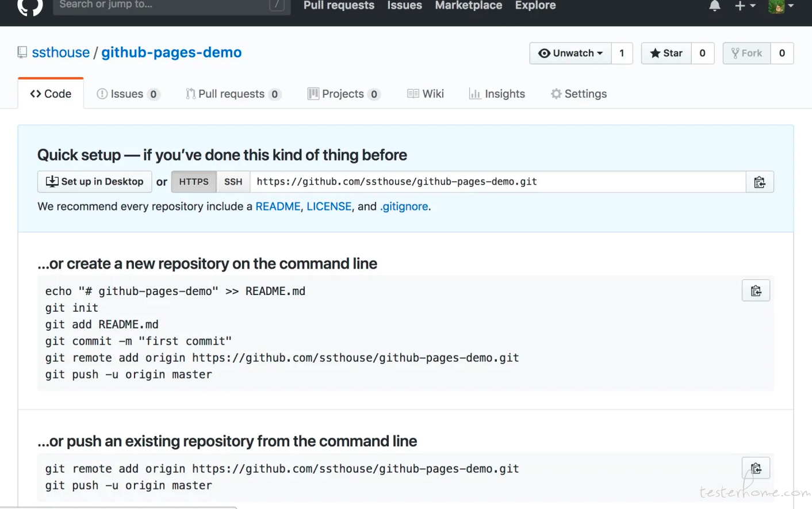Screen dimensions: 812x509
Task: Click '...or create a new repository' heading
Action: pyautogui.click(x=208, y=264)
